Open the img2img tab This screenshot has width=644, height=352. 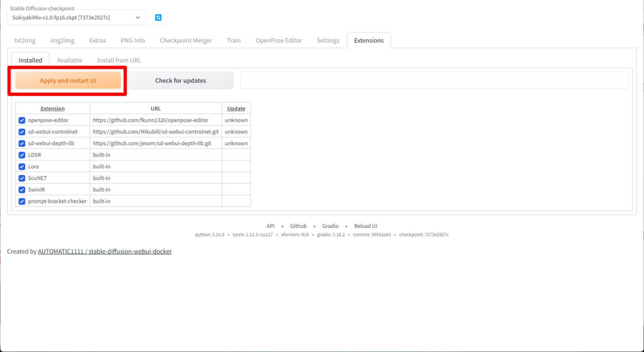(62, 41)
